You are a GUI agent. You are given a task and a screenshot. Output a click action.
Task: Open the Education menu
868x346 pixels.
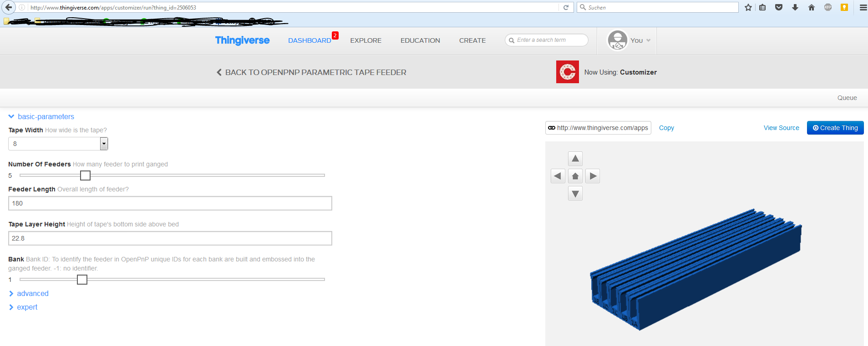(x=420, y=40)
